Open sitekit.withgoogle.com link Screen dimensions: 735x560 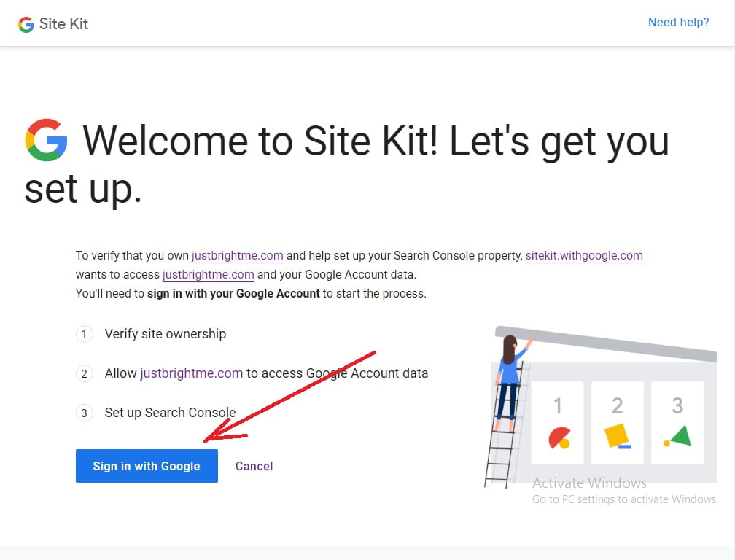click(x=584, y=255)
